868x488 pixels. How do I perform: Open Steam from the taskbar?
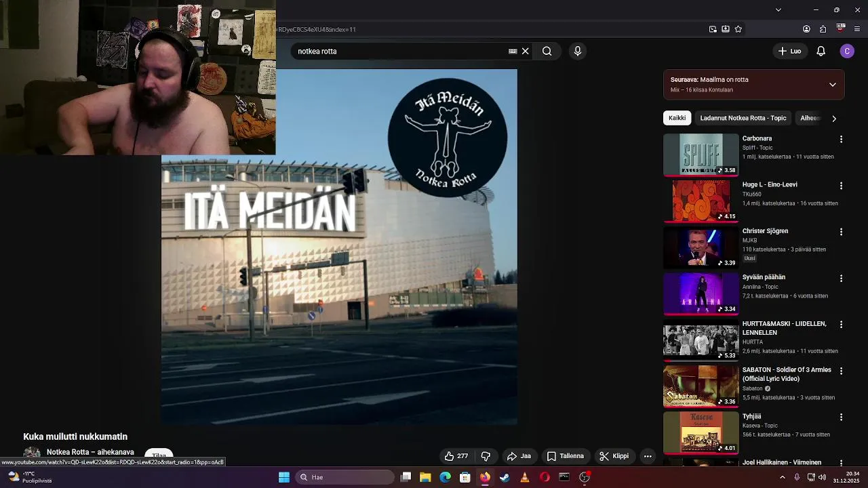click(x=505, y=477)
